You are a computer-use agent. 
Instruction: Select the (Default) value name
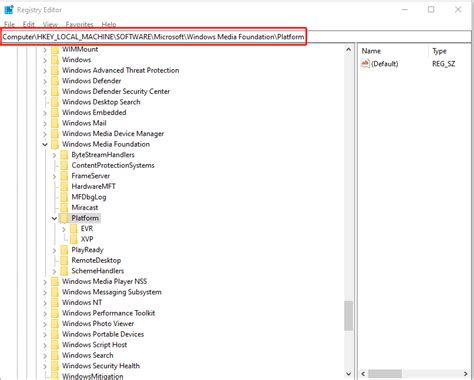point(385,64)
